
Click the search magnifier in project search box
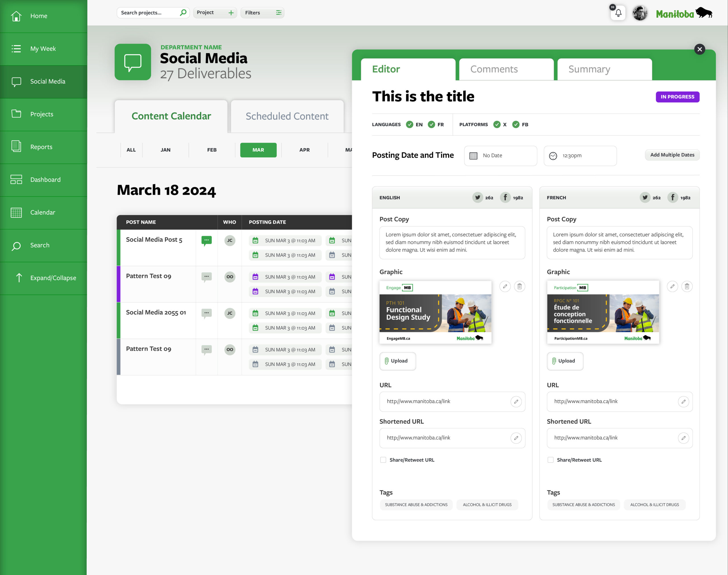183,13
